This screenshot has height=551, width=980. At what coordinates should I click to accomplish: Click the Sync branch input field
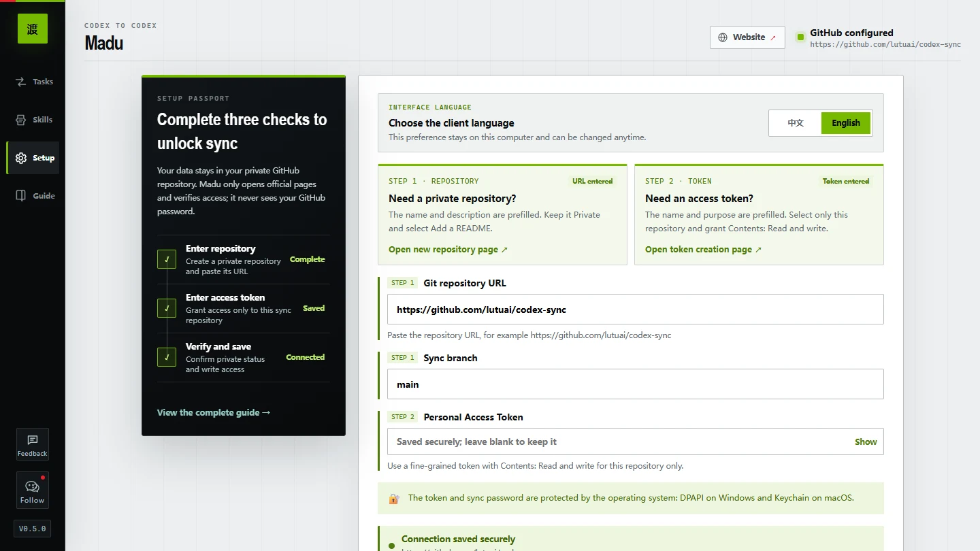click(636, 384)
